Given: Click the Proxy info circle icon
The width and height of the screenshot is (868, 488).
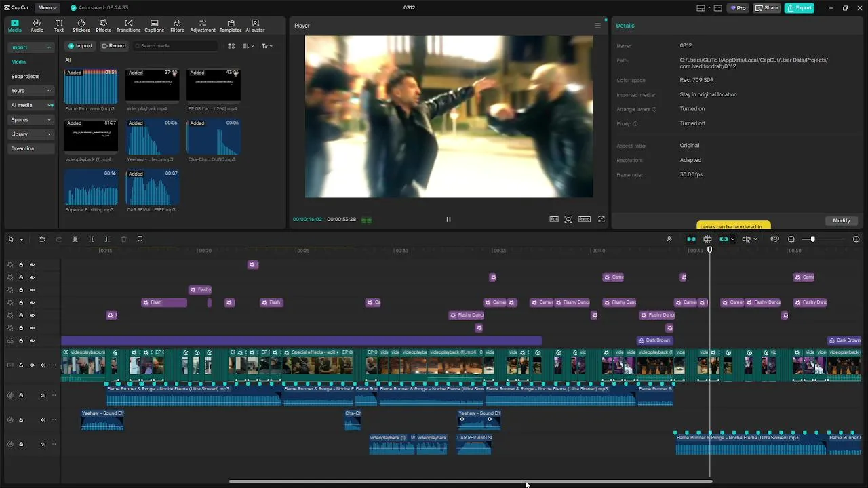Looking at the screenshot, I should 635,124.
